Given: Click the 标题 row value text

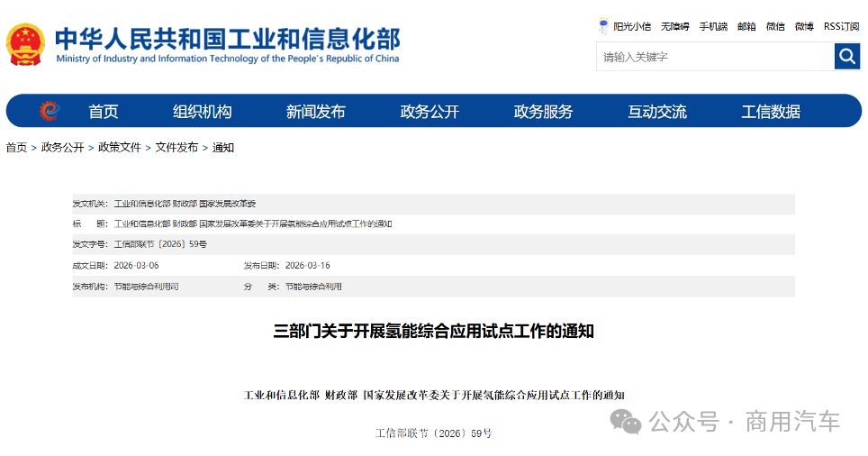Looking at the screenshot, I should point(253,223).
